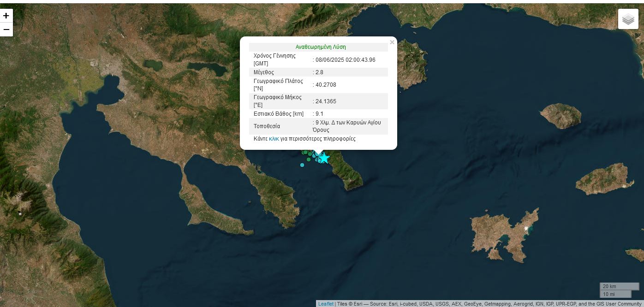
Task: Click the location text mentioning Καρυών Αγίου Όρους
Action: (x=348, y=126)
